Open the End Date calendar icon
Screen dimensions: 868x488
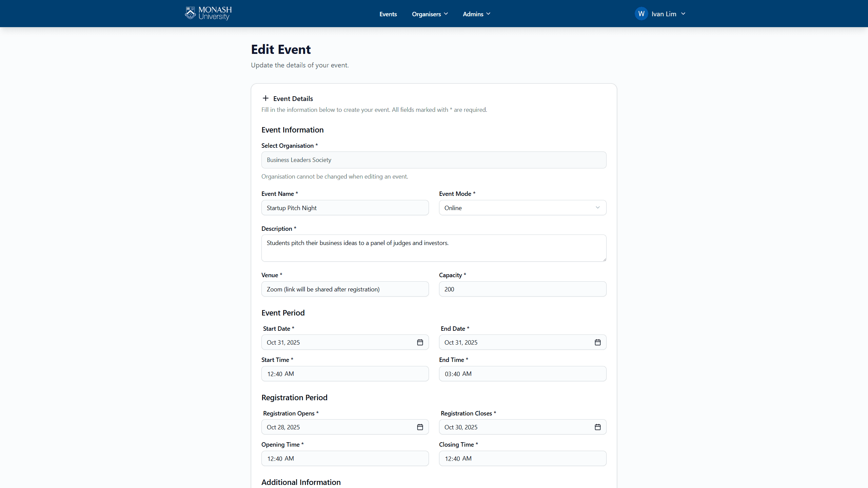597,342
